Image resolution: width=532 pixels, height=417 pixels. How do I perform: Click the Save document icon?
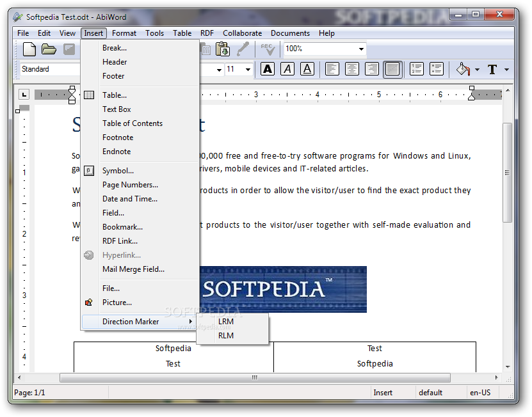[x=69, y=49]
